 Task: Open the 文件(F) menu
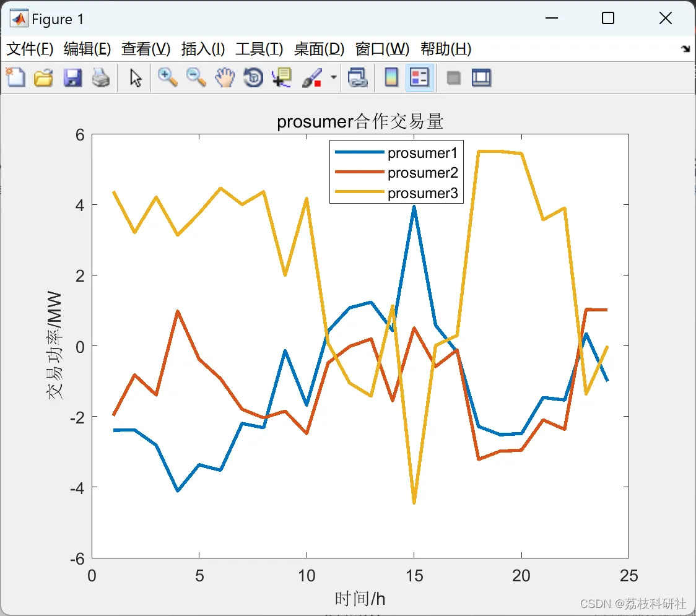30,49
